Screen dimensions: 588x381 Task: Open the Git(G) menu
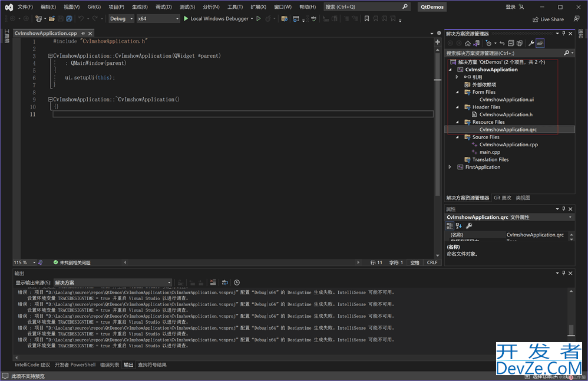click(94, 6)
